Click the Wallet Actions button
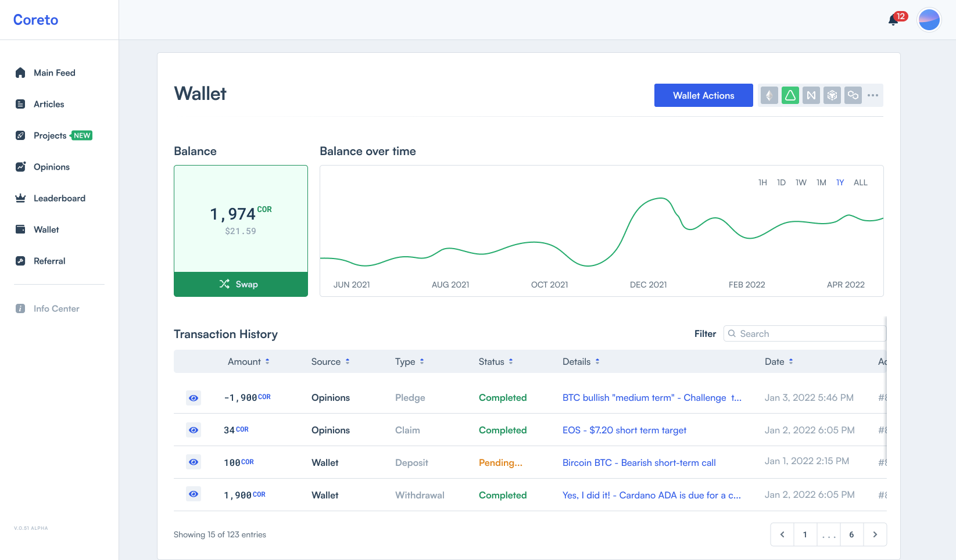 703,95
